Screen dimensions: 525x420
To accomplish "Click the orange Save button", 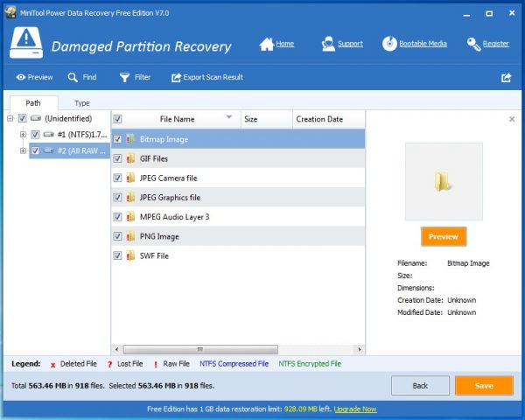I will pos(484,386).
